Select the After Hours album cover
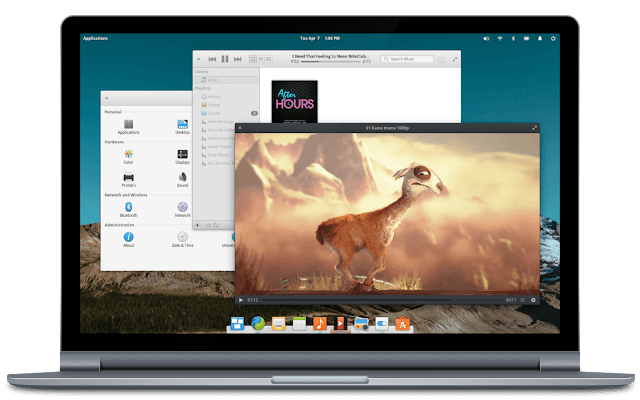 click(x=295, y=102)
